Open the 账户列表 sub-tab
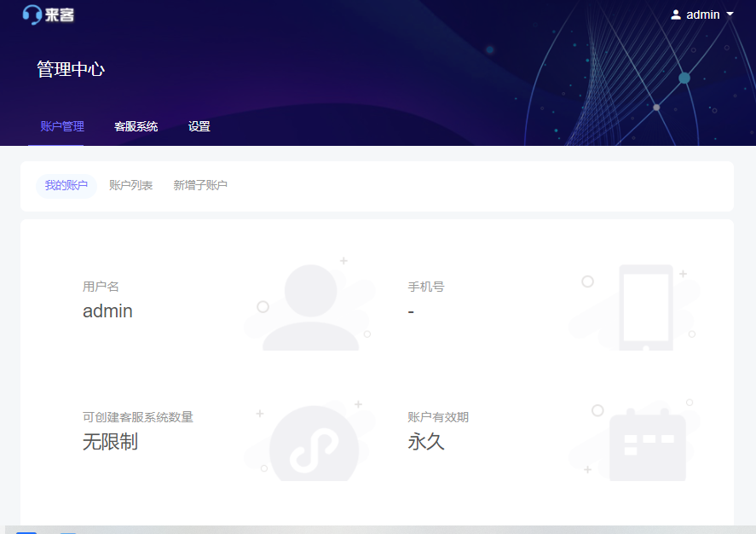This screenshot has width=756, height=534. click(130, 185)
